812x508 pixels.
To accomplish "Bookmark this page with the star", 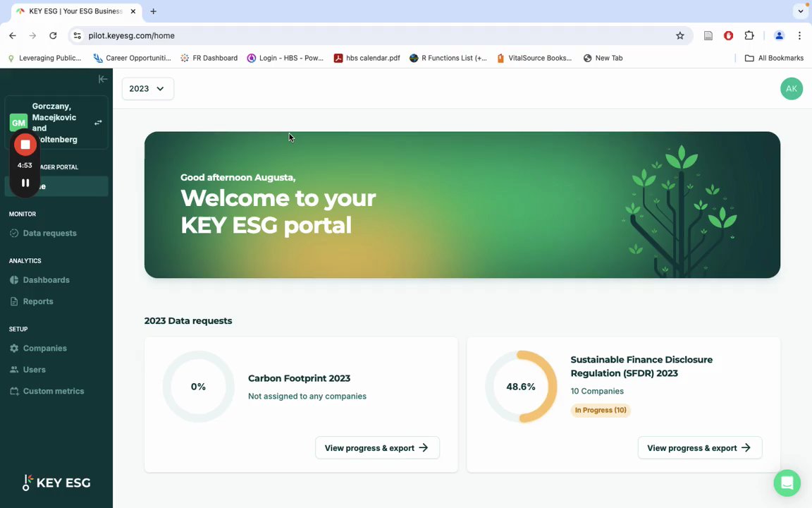I will pyautogui.click(x=680, y=36).
